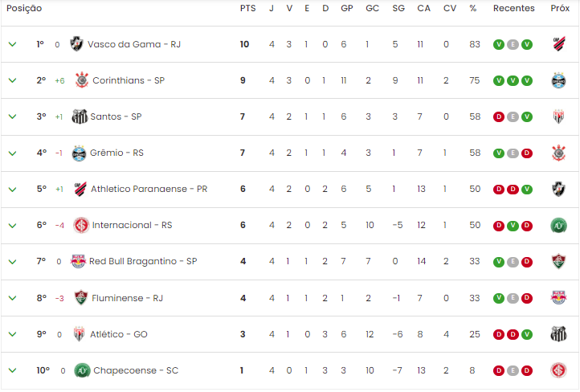Click Red Bull Bragantino logo in row seven
This screenshot has width=580, height=392.
(78, 261)
